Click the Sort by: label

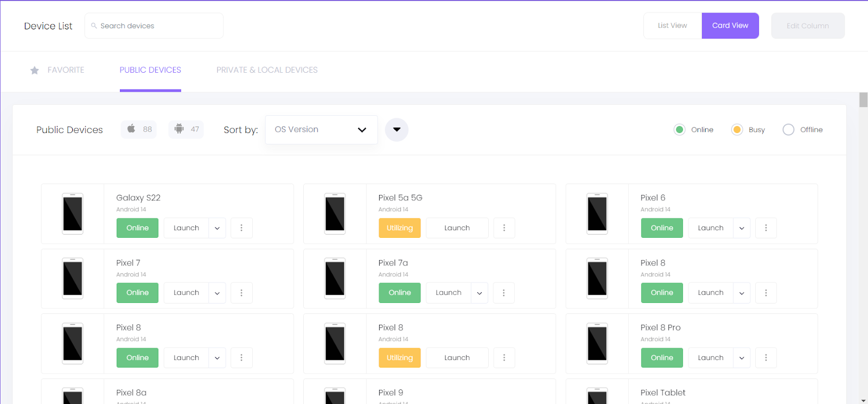[x=241, y=130]
